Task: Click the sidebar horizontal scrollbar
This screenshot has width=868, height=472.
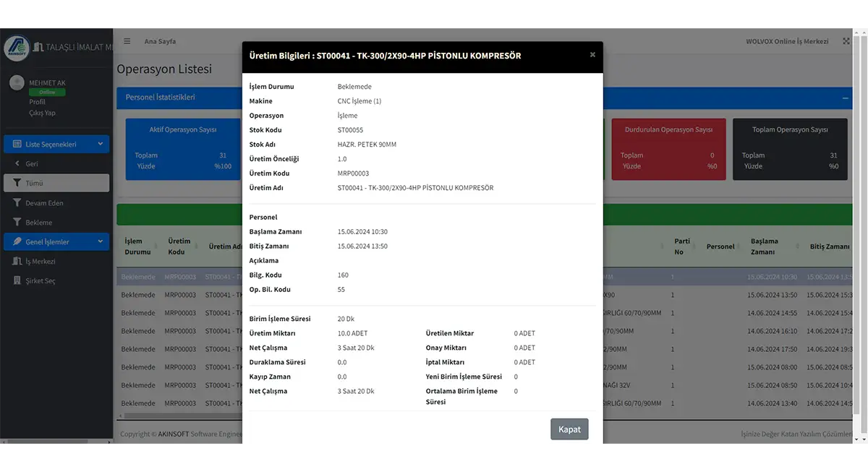Action: [x=48, y=440]
